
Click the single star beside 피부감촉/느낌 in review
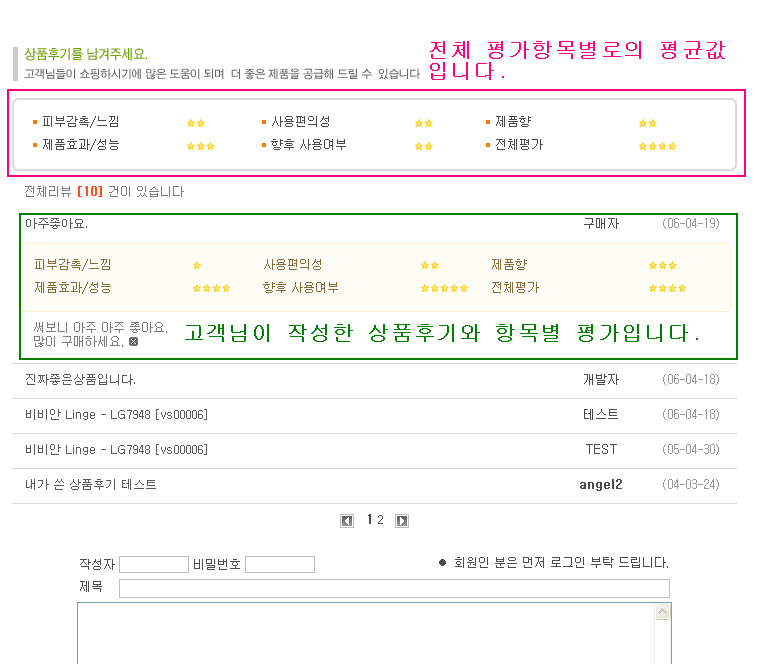click(x=197, y=266)
